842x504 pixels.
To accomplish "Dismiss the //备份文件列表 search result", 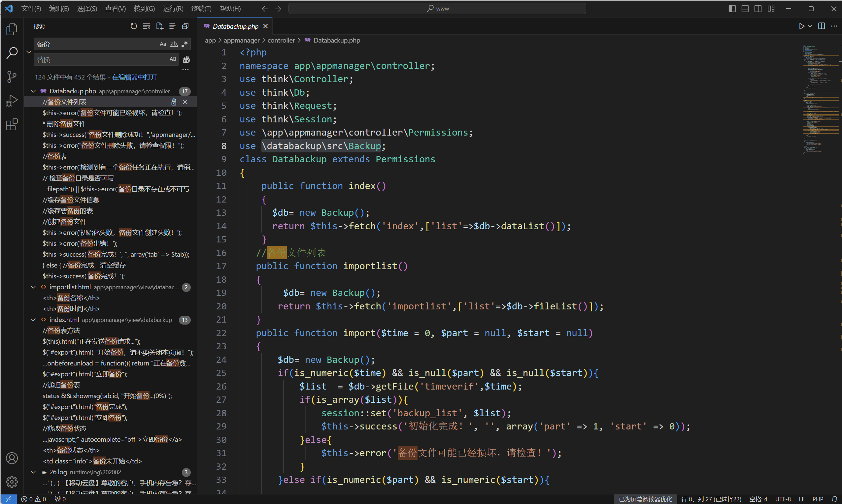I will click(185, 102).
